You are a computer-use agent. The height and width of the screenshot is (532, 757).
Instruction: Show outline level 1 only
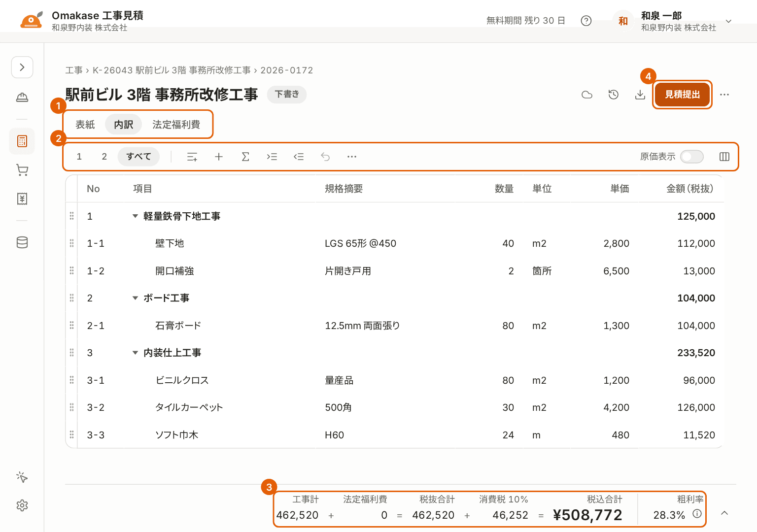pyautogui.click(x=79, y=157)
